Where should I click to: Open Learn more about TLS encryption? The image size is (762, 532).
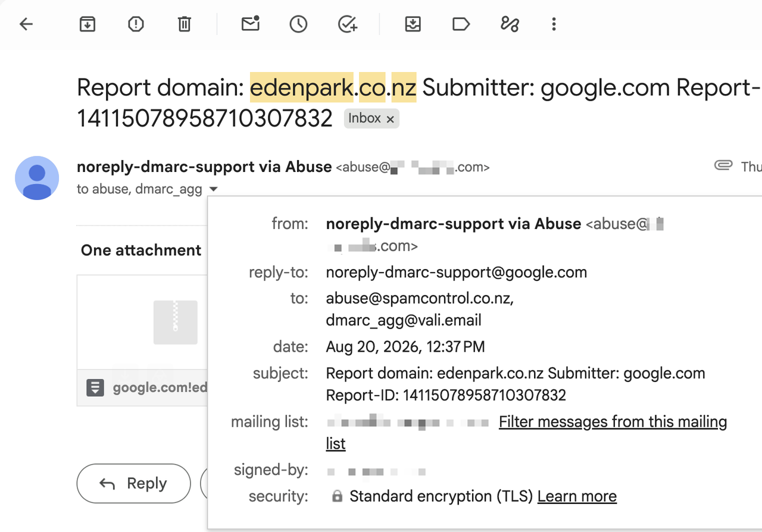tap(577, 496)
